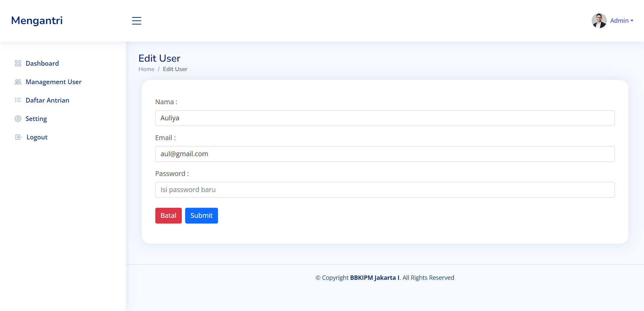The width and height of the screenshot is (644, 311).
Task: Submit the edit user form
Action: click(x=202, y=215)
